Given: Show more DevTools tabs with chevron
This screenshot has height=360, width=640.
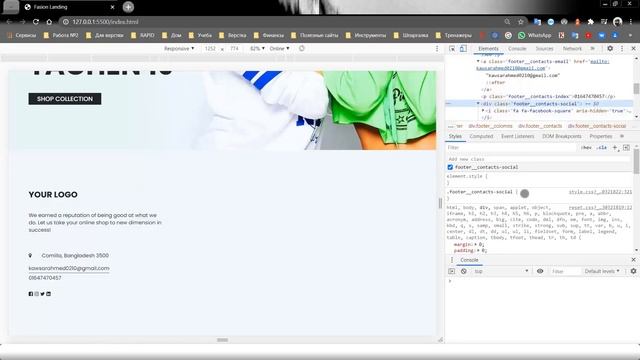Looking at the screenshot, I should click(593, 49).
